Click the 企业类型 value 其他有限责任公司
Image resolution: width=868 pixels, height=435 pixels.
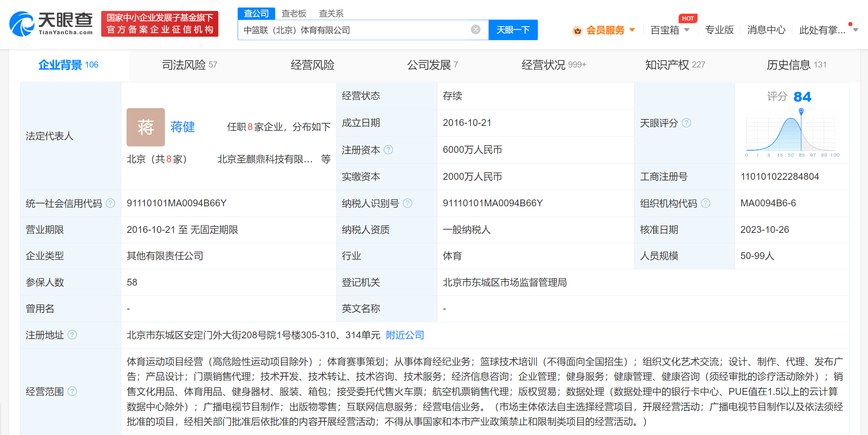click(x=165, y=256)
